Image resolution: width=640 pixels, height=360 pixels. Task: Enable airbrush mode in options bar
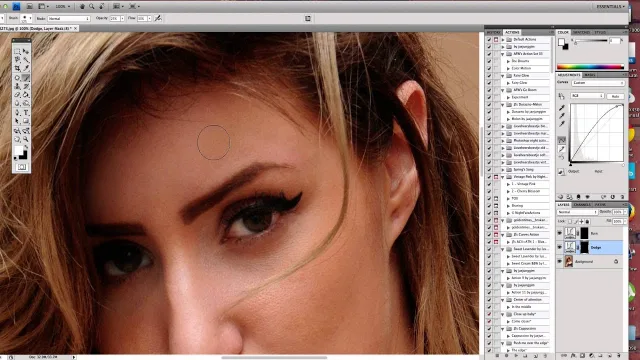point(158,18)
